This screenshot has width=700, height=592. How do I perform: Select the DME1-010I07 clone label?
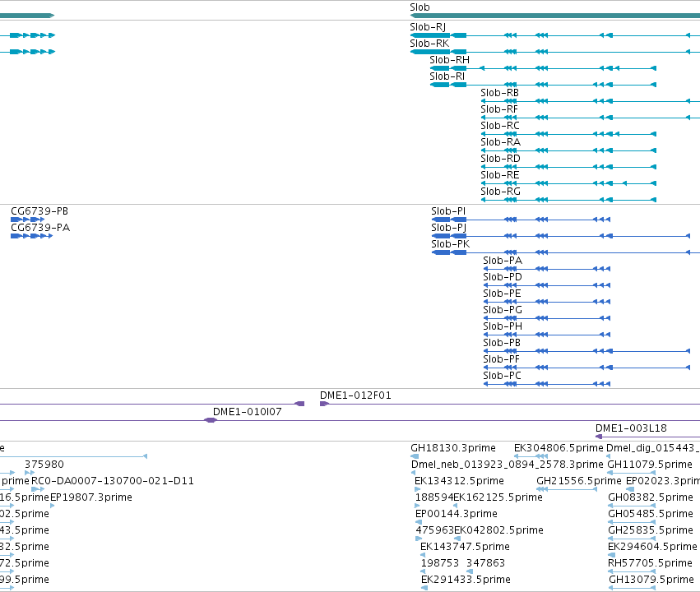[248, 412]
